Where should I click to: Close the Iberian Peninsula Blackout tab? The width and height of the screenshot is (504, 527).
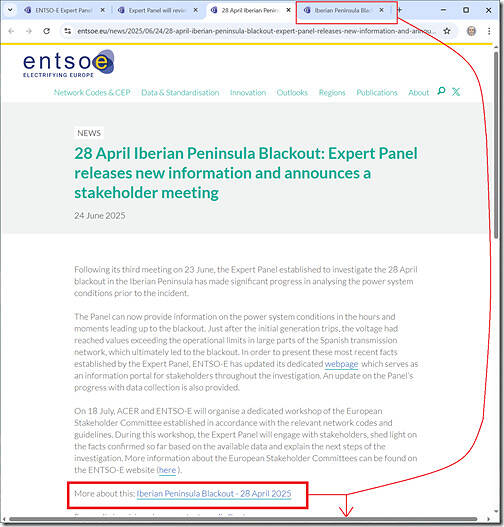(382, 10)
